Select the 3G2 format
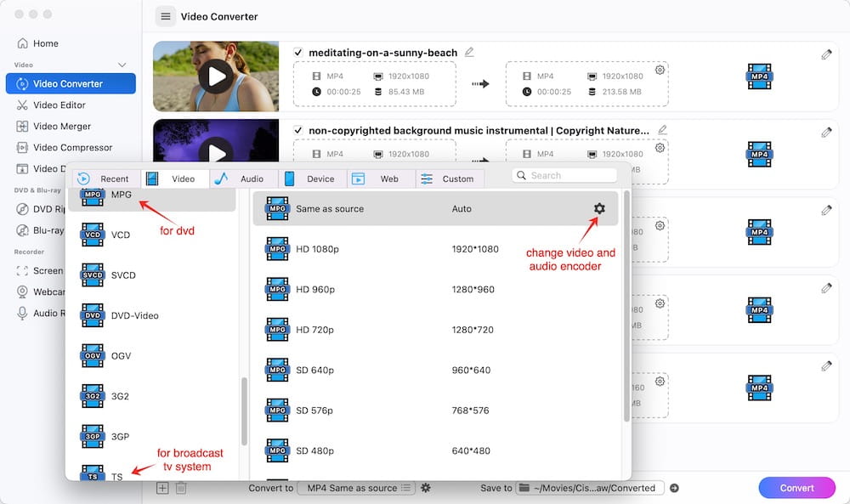The height and width of the screenshot is (504, 850). click(x=152, y=396)
